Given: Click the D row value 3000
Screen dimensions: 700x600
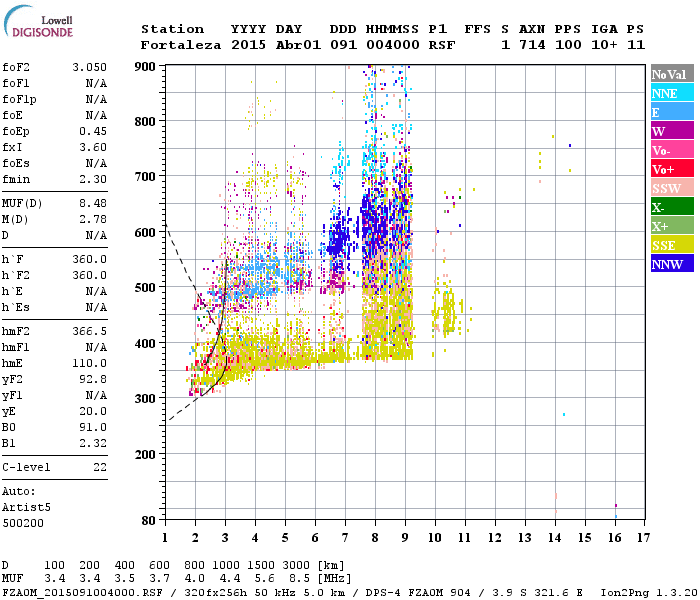Looking at the screenshot, I should click(x=296, y=565).
